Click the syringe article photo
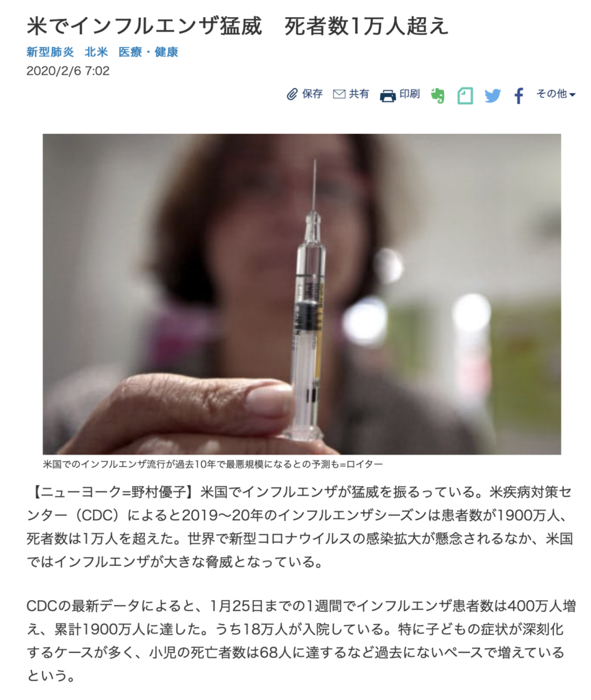The image size is (591, 700). [302, 294]
